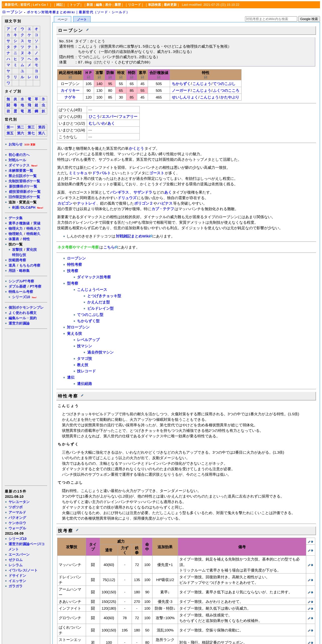Click ローブシン title link at page top
The height and width of the screenshot is (644, 322).
coord(12,12)
